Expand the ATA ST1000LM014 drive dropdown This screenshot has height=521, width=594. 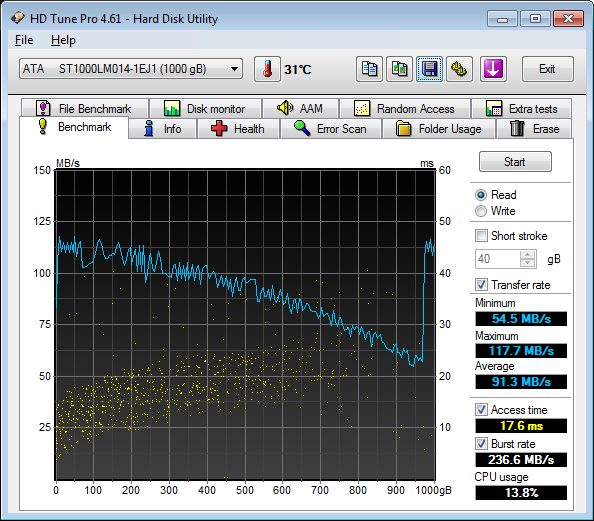pyautogui.click(x=131, y=69)
